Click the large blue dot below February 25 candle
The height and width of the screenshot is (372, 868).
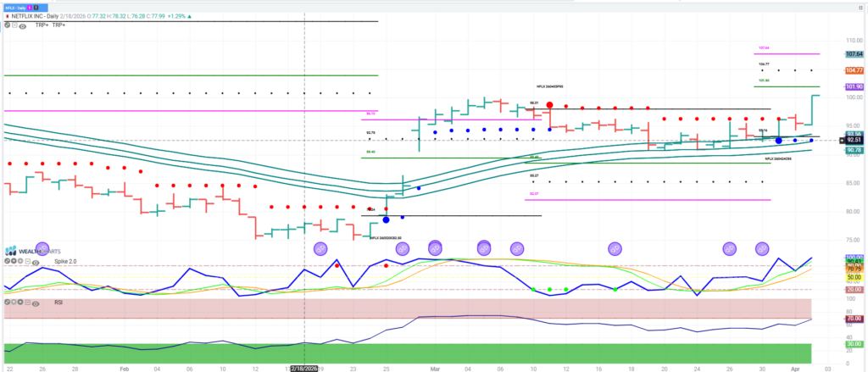click(x=387, y=219)
